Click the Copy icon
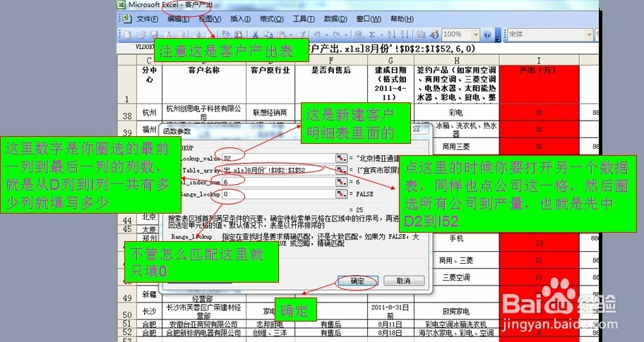644x342 pixels. tap(268, 35)
